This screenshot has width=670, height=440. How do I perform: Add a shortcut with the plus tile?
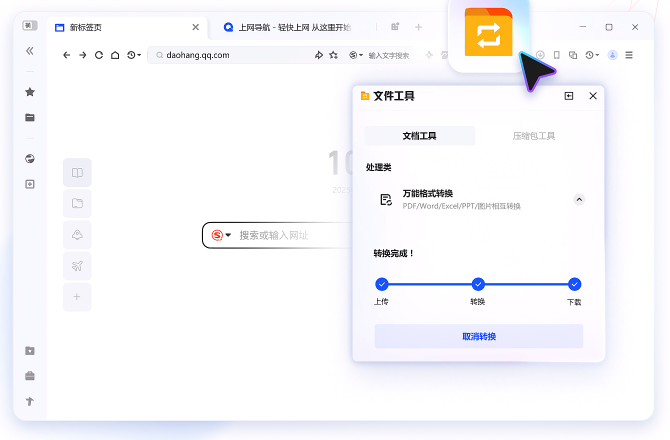[x=77, y=297]
